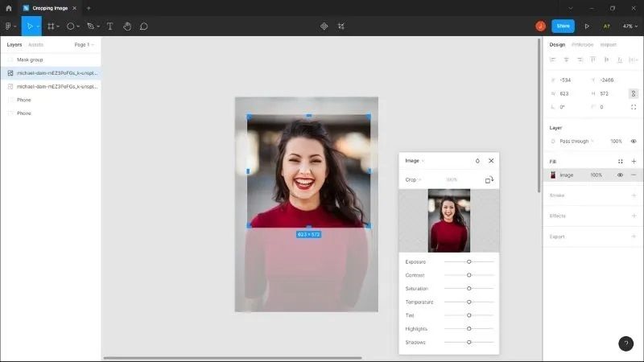Toggle layer visibility eye in Layer section
Viewport: 644px width, 362px height.
634,141
